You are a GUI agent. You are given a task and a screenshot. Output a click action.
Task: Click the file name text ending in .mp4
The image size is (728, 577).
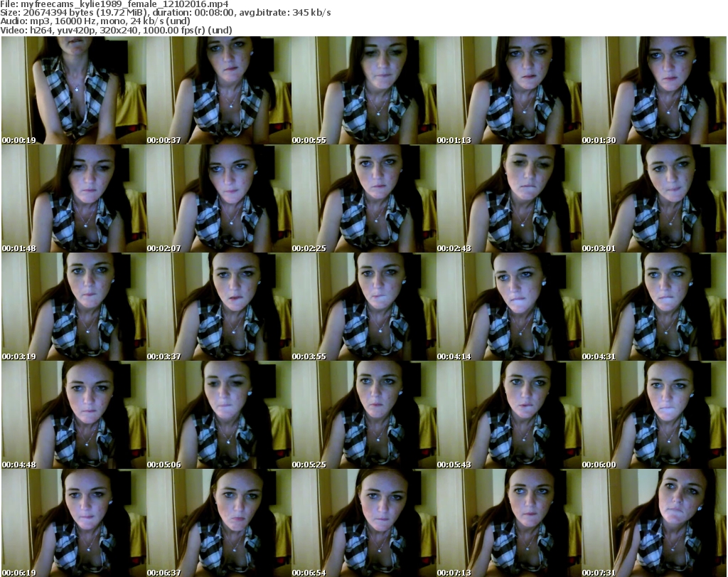click(125, 4)
